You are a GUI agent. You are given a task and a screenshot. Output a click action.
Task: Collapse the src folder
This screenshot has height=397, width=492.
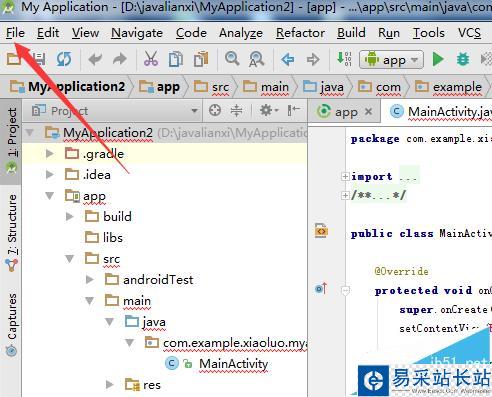70,259
